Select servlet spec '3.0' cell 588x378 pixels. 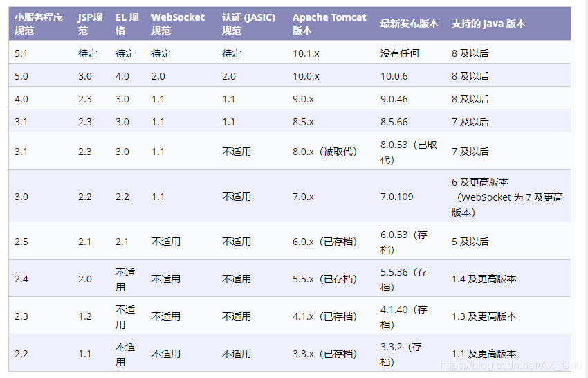(21, 197)
